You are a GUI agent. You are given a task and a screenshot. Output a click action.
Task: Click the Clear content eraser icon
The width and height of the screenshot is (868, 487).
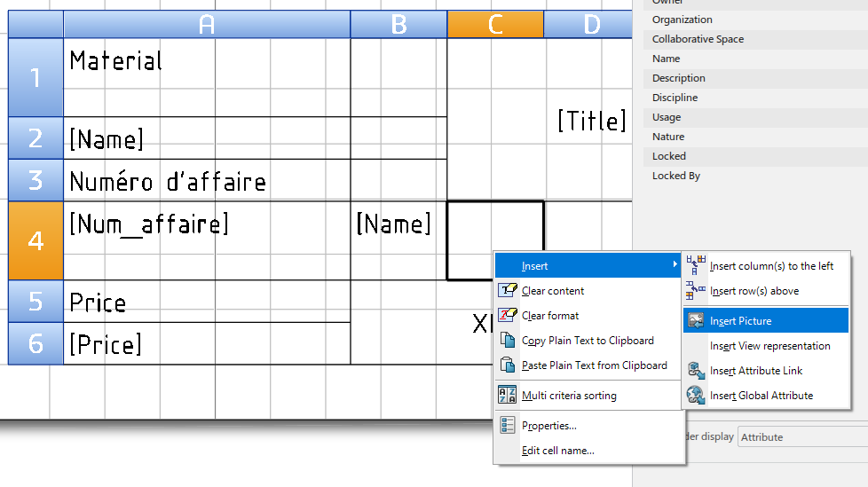coord(508,290)
